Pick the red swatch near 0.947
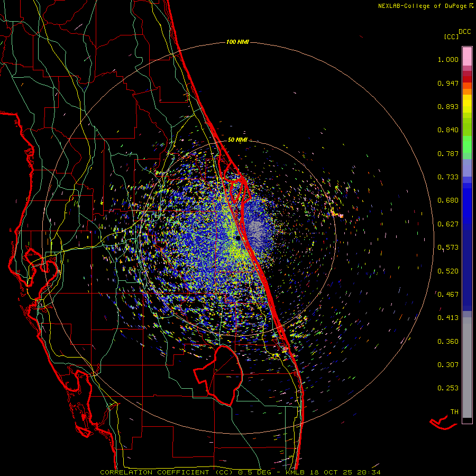Screen dimensions: 476x476 point(467,79)
